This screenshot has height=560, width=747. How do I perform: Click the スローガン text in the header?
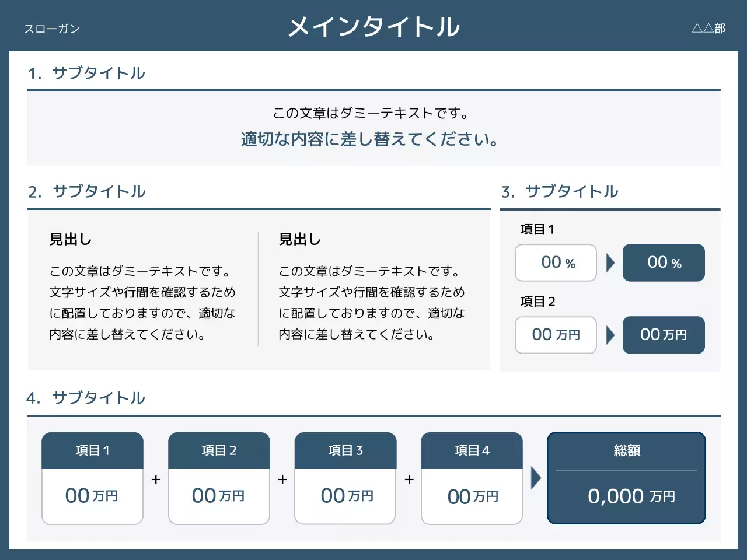[x=52, y=29]
